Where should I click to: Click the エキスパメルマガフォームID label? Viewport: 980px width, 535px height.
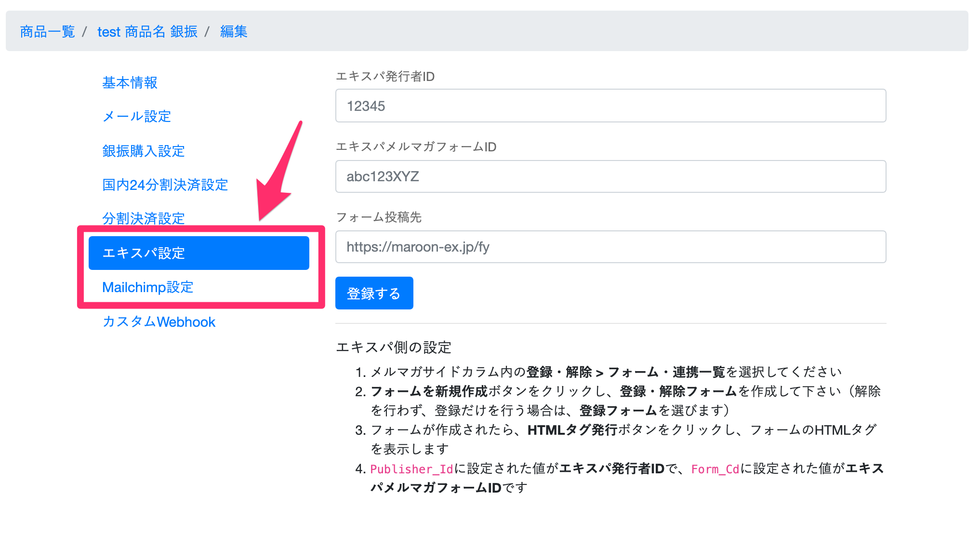click(416, 147)
